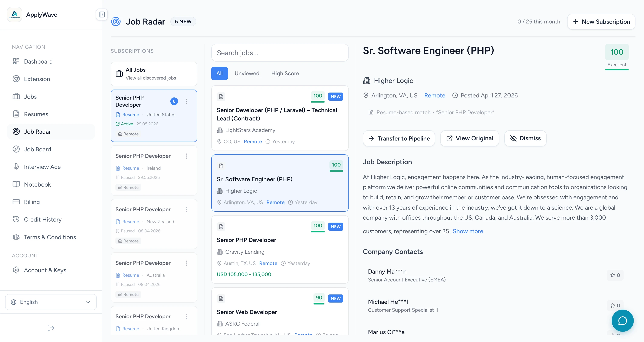This screenshot has width=644, height=342.
Task: Click the Job Radar target icon in header
Action: 116,22
